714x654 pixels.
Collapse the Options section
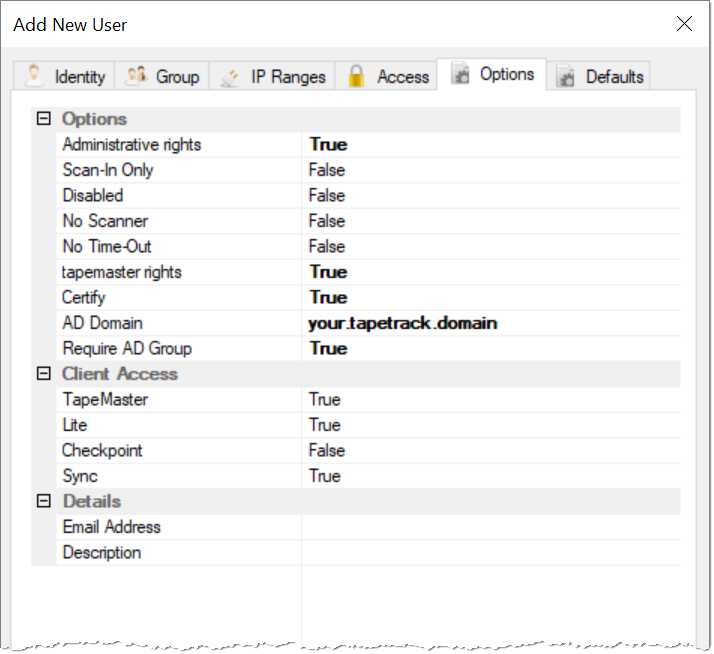tap(43, 119)
